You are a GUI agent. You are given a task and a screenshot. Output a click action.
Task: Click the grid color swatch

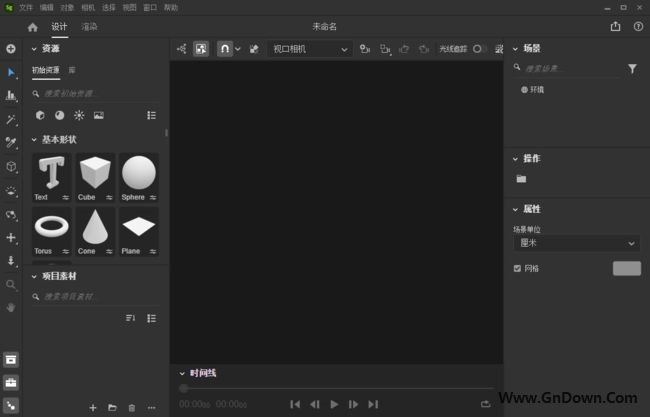627,269
